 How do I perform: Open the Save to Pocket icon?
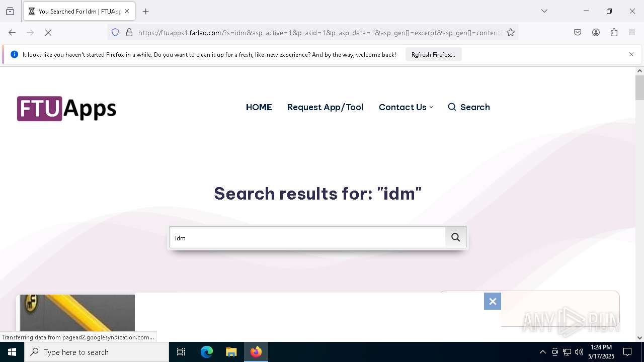pyautogui.click(x=578, y=32)
